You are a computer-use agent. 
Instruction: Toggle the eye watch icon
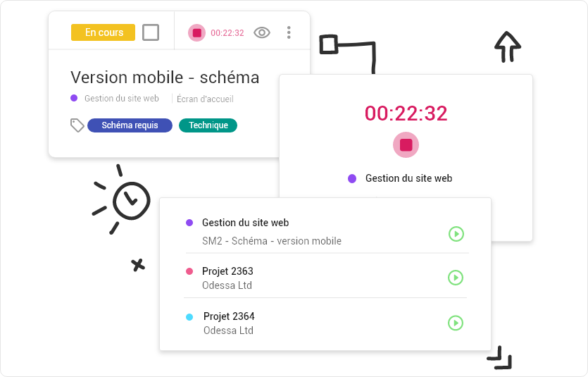pyautogui.click(x=262, y=32)
